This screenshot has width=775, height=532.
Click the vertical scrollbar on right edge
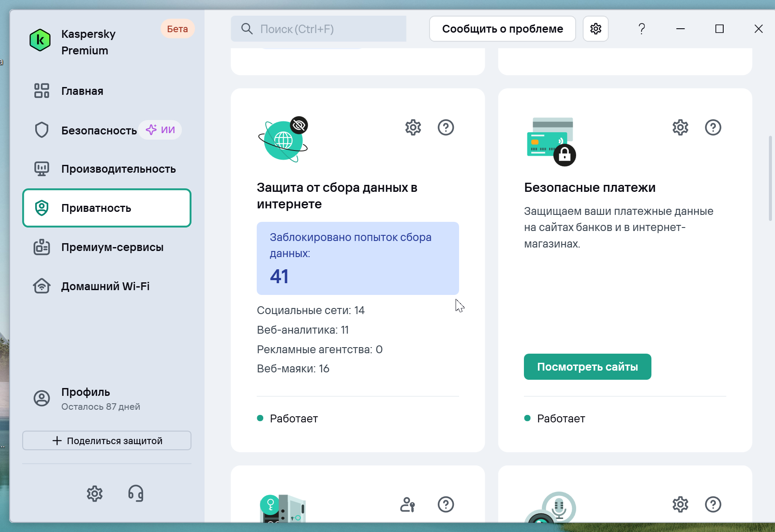[770, 178]
